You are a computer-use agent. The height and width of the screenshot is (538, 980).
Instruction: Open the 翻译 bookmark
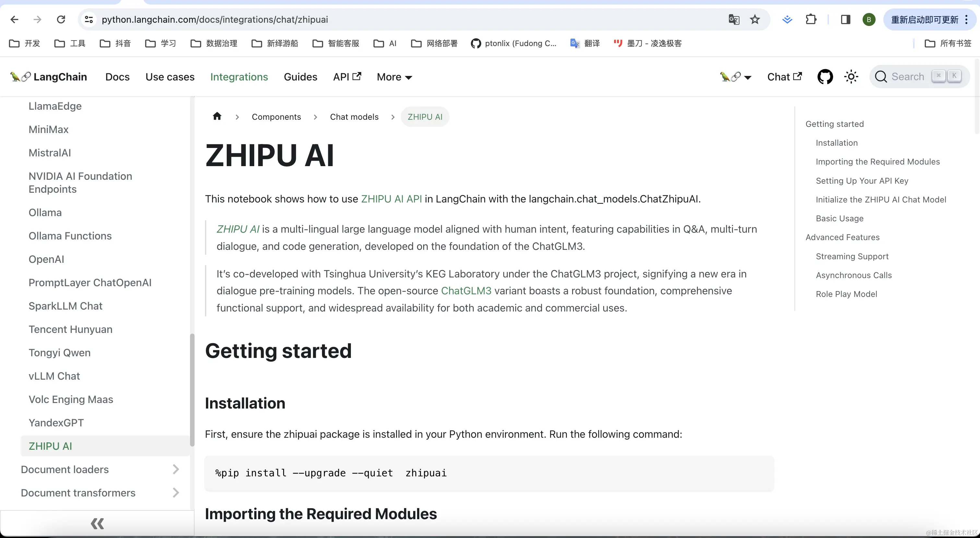(x=585, y=43)
